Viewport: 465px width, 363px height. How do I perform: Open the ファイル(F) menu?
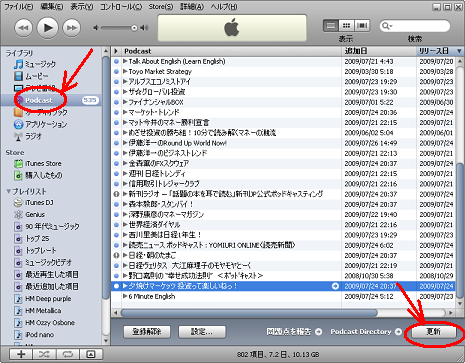point(18,6)
